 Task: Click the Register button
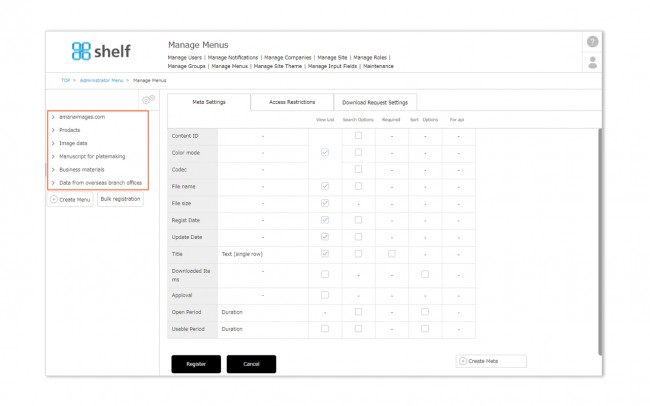click(x=196, y=364)
